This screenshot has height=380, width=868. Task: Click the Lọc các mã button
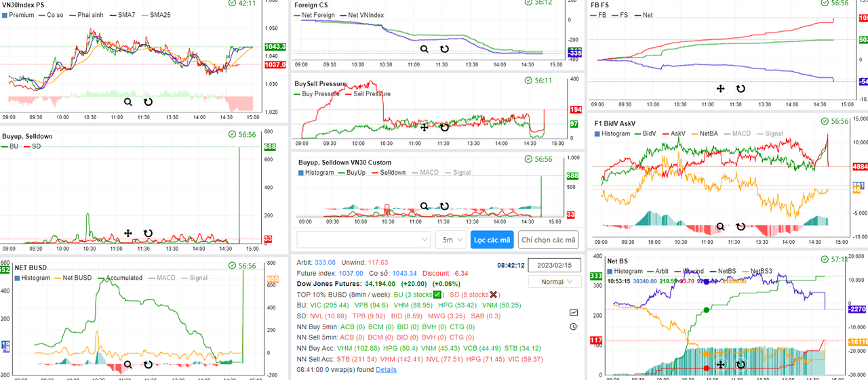point(492,239)
